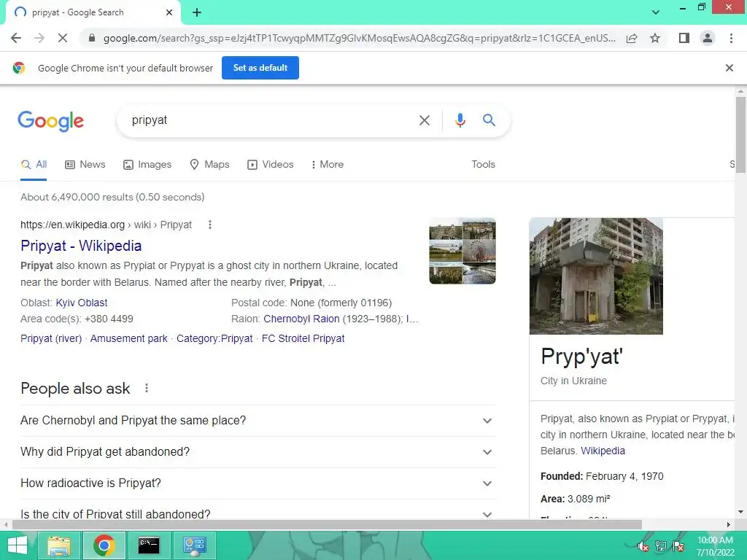Share this page via address bar icon
The height and width of the screenshot is (560, 747).
tap(632, 38)
